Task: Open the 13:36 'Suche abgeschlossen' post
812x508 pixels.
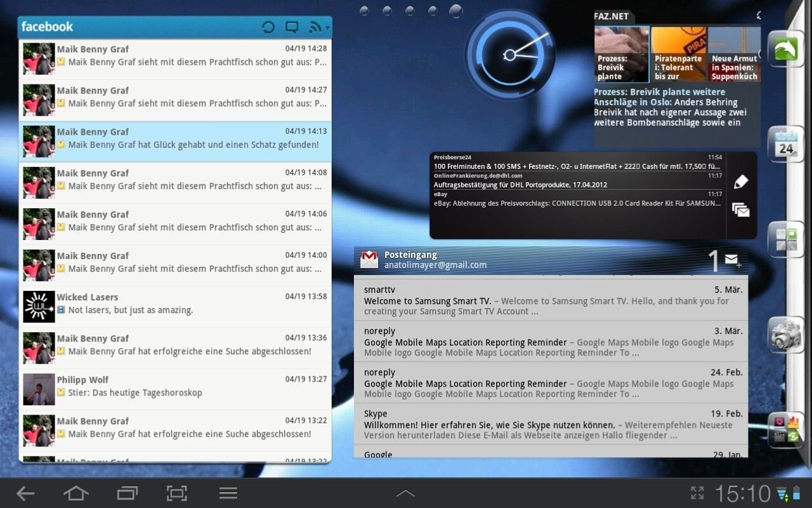Action: tap(175, 348)
